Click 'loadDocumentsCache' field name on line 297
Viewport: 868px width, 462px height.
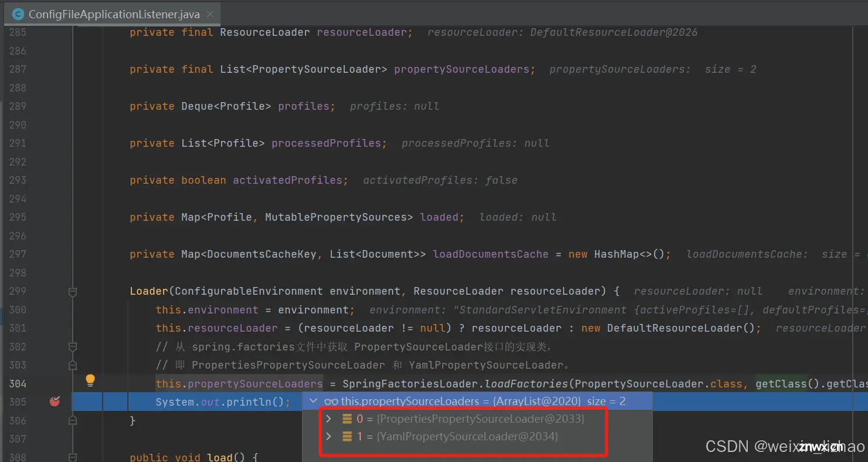click(491, 254)
